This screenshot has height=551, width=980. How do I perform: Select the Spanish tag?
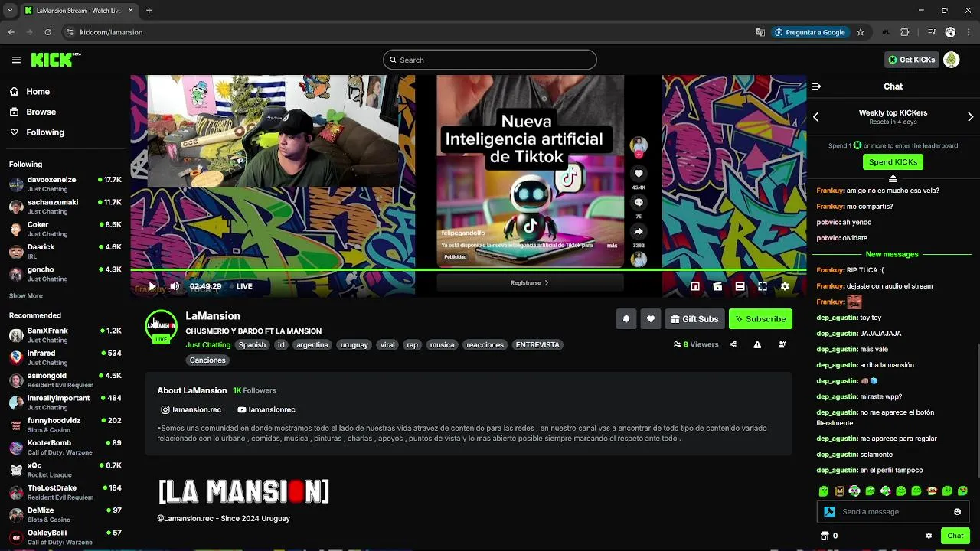tap(252, 345)
